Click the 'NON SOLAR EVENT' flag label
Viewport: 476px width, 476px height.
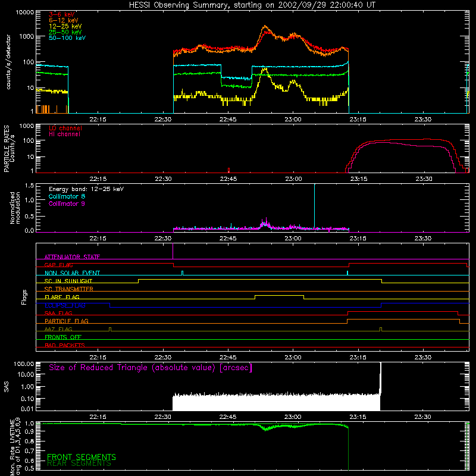(x=72, y=273)
